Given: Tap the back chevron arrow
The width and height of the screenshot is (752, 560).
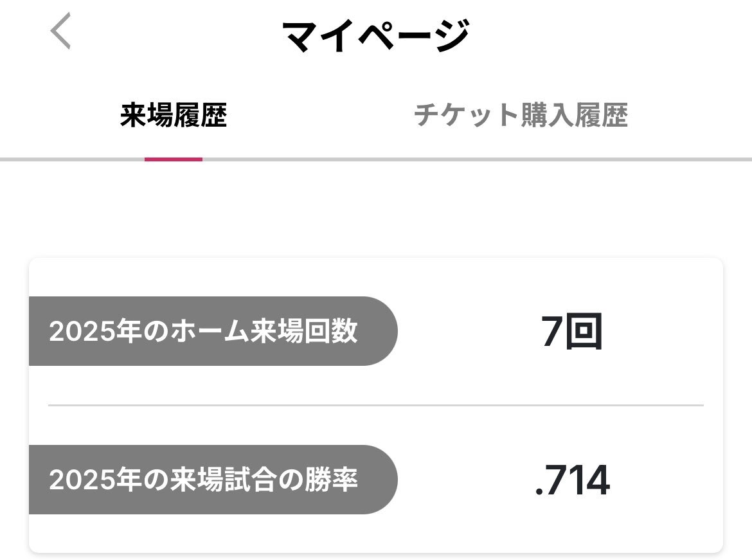Looking at the screenshot, I should (61, 31).
